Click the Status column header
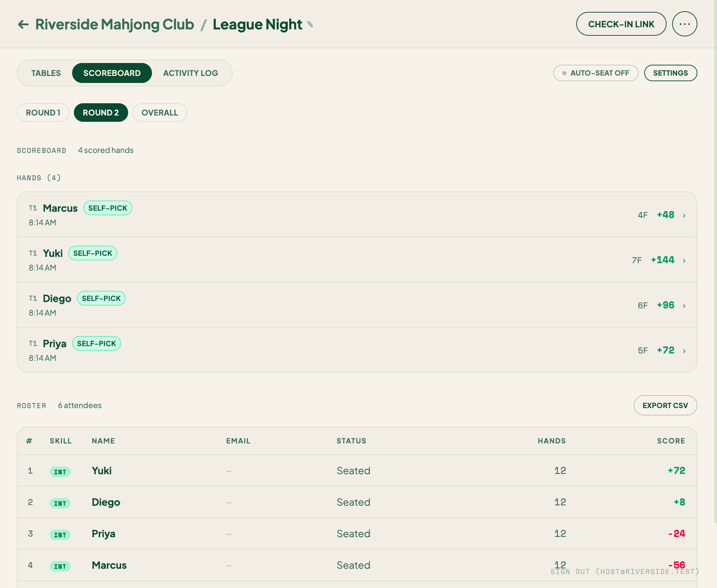The height and width of the screenshot is (588, 717). click(351, 441)
